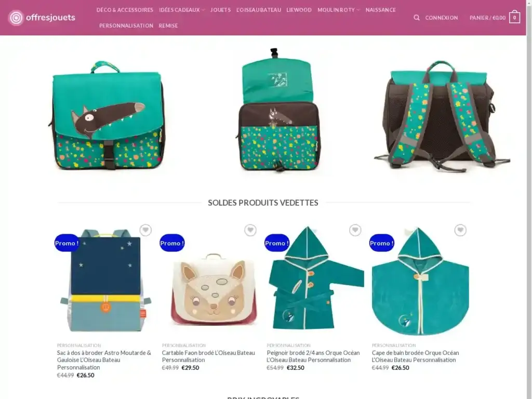
Task: Toggle wishlist heart on Cartable Faon
Action: (250, 230)
